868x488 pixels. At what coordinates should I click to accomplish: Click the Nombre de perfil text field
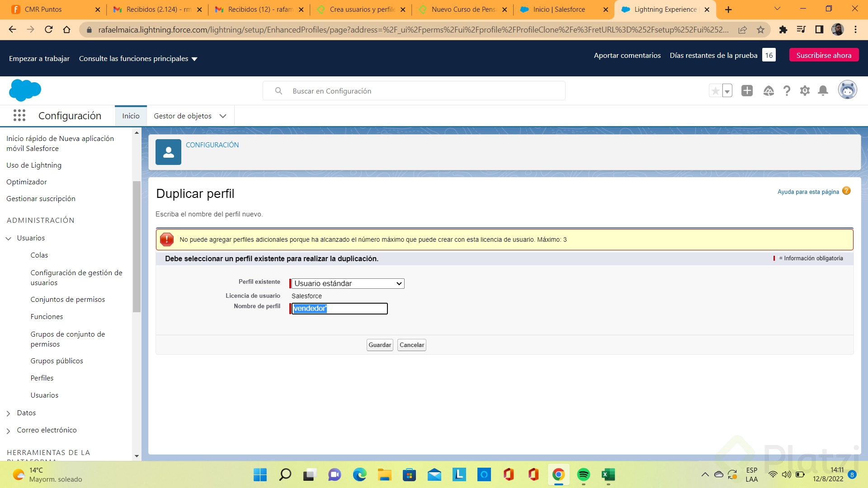(x=339, y=308)
